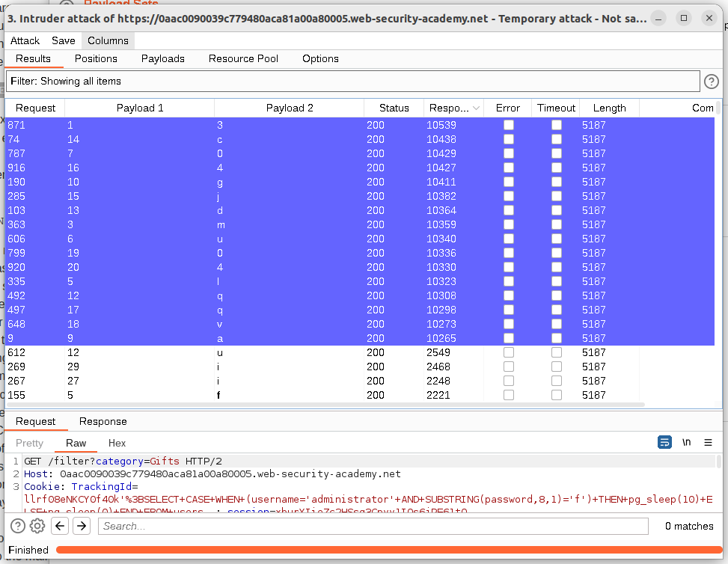This screenshot has height=564, width=728.
Task: Click the results table horizontal scrollbar
Action: click(325, 405)
